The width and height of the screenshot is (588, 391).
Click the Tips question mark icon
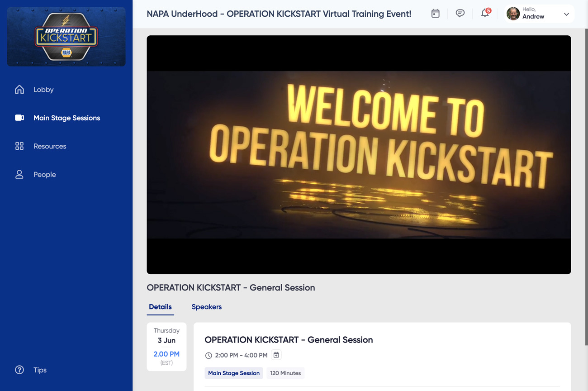[x=19, y=370]
